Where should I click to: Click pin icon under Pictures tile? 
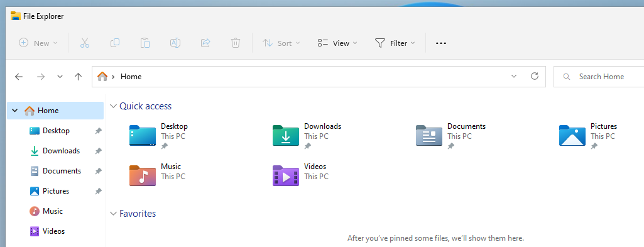point(594,146)
